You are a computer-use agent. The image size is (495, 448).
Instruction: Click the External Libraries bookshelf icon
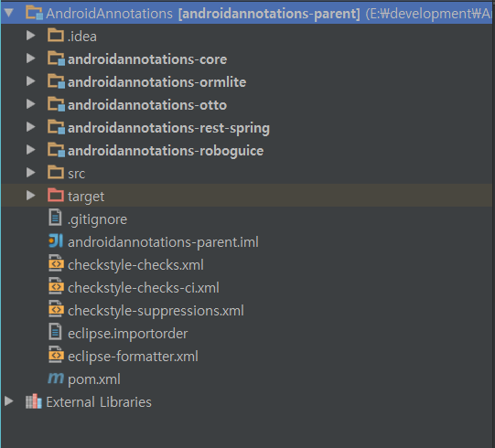34,401
